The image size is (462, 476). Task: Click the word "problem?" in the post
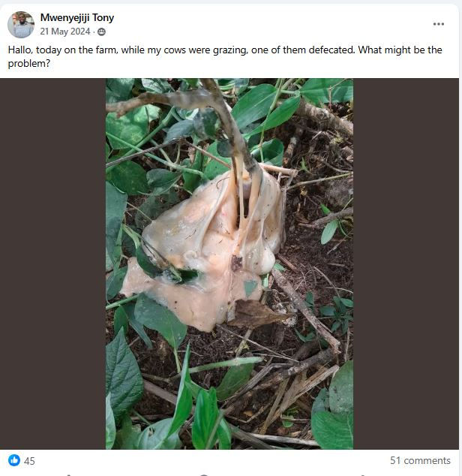(29, 64)
